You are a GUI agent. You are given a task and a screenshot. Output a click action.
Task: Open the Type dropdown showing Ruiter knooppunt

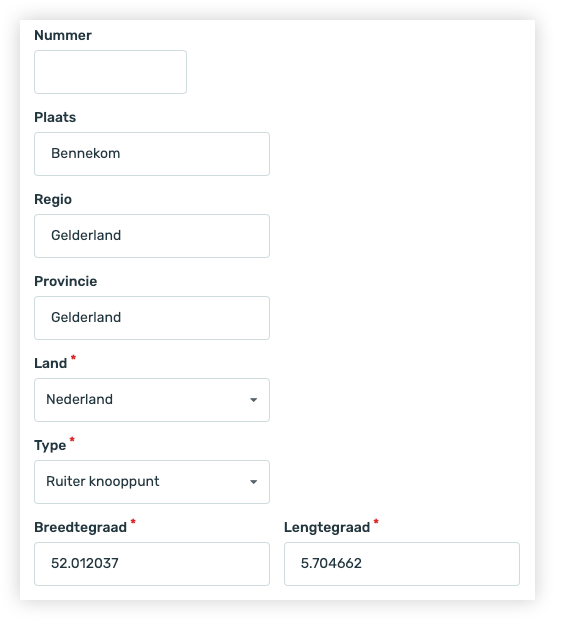click(x=152, y=482)
